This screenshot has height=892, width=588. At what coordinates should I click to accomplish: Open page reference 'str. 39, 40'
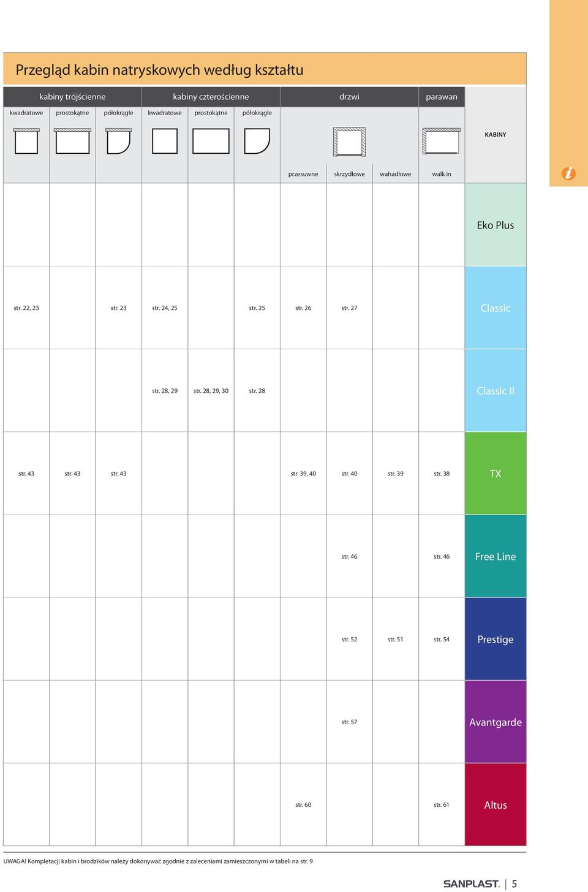pos(303,474)
